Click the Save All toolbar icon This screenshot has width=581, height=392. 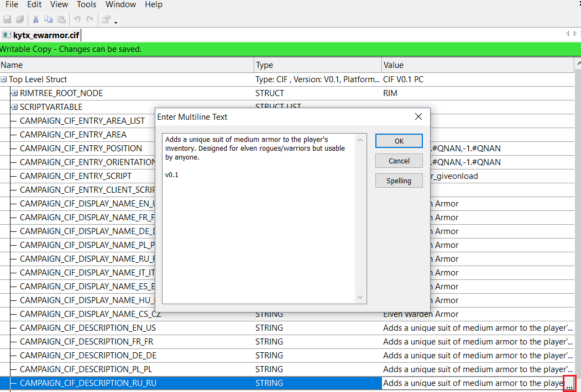click(x=20, y=19)
